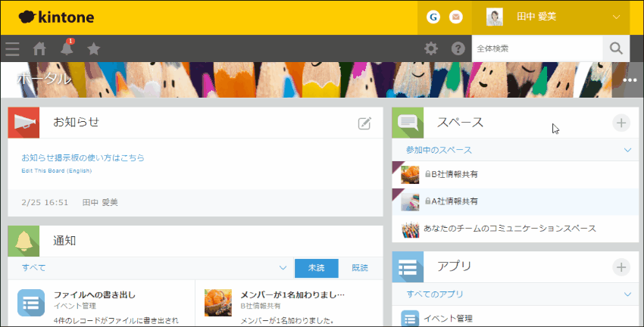
Task: Go to the home portal icon
Action: point(39,49)
